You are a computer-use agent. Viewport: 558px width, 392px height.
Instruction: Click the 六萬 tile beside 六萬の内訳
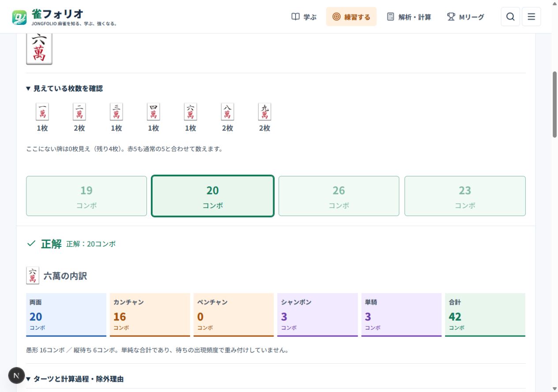[x=33, y=276]
